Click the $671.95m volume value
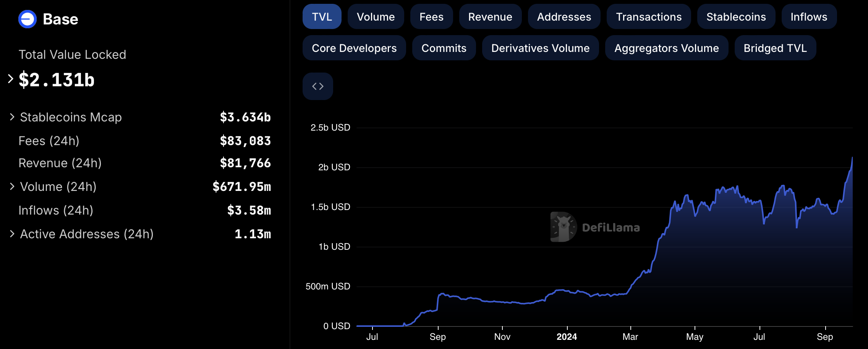The image size is (868, 349). point(242,187)
